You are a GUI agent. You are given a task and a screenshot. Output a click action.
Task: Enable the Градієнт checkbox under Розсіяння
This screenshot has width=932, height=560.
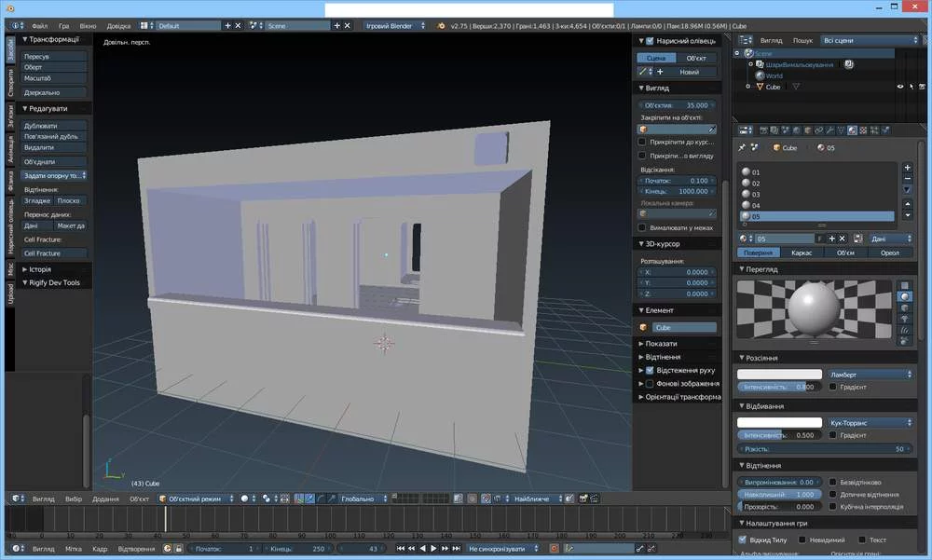pos(832,387)
